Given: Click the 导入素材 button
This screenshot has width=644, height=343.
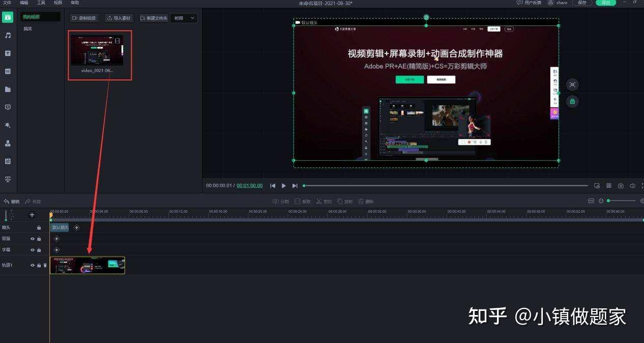Looking at the screenshot, I should pyautogui.click(x=119, y=18).
